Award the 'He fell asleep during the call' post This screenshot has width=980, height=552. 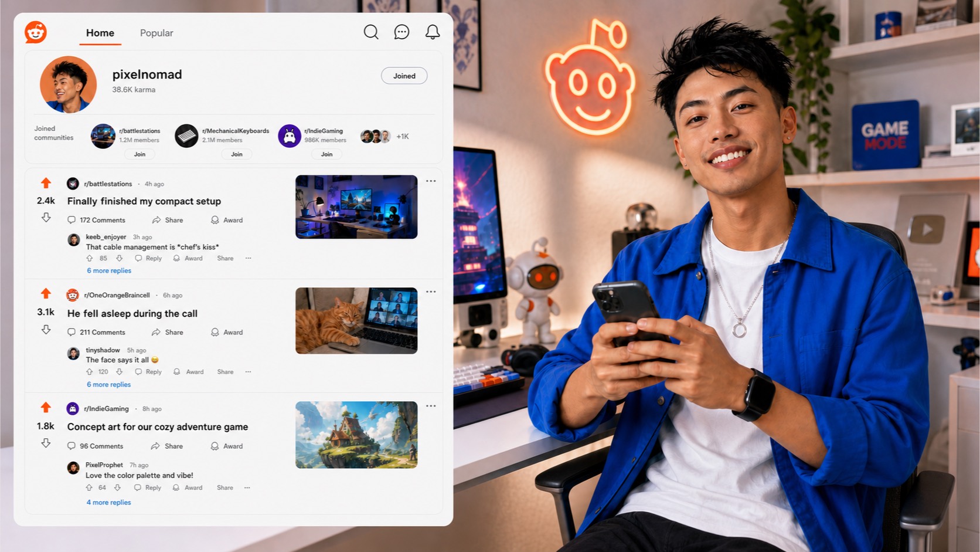227,332
